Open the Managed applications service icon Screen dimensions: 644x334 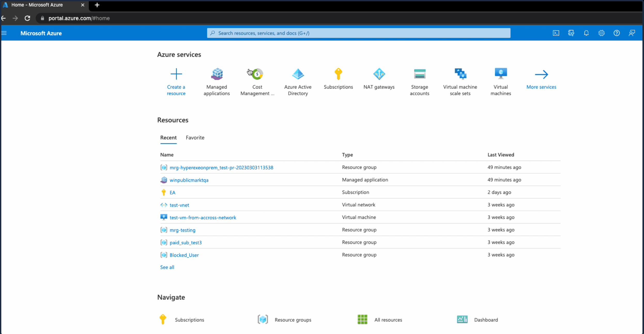click(x=217, y=74)
